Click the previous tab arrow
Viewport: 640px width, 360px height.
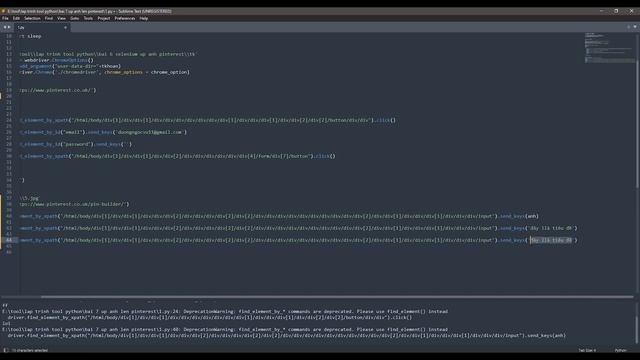point(5,27)
